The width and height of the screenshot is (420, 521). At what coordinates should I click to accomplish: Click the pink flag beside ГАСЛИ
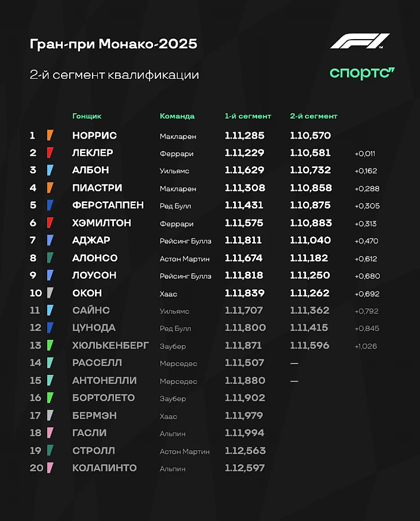[50, 432]
